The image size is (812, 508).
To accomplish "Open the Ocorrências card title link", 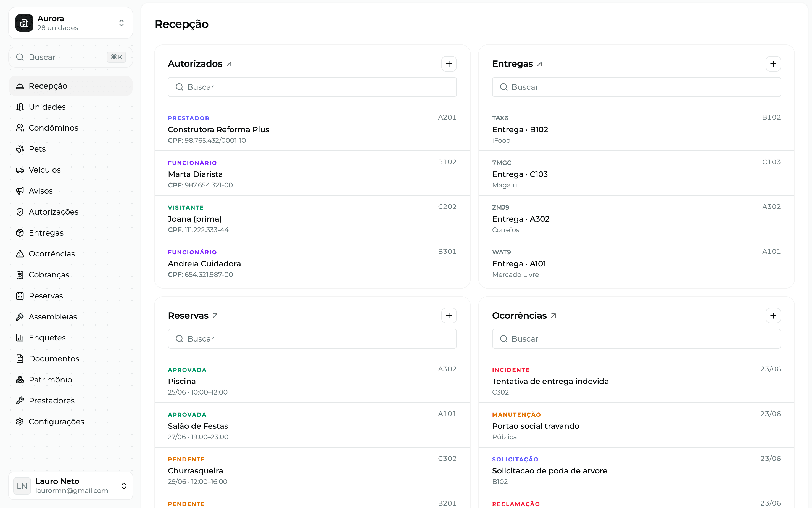I will pos(524,316).
